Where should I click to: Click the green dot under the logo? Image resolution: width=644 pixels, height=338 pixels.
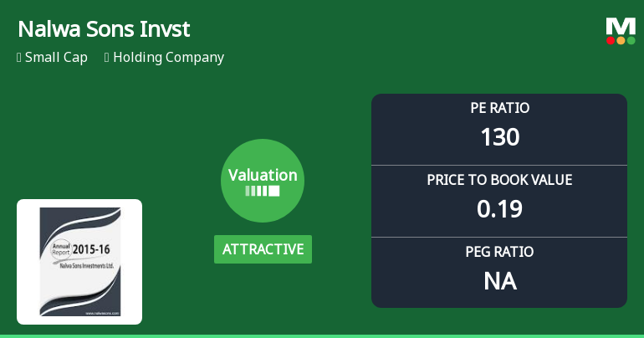tap(631, 39)
